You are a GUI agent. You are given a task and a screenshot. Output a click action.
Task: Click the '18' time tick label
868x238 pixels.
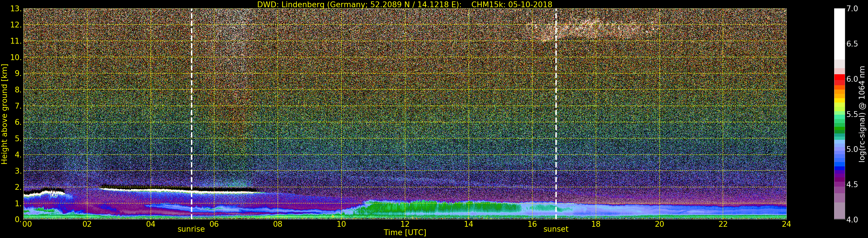point(596,224)
